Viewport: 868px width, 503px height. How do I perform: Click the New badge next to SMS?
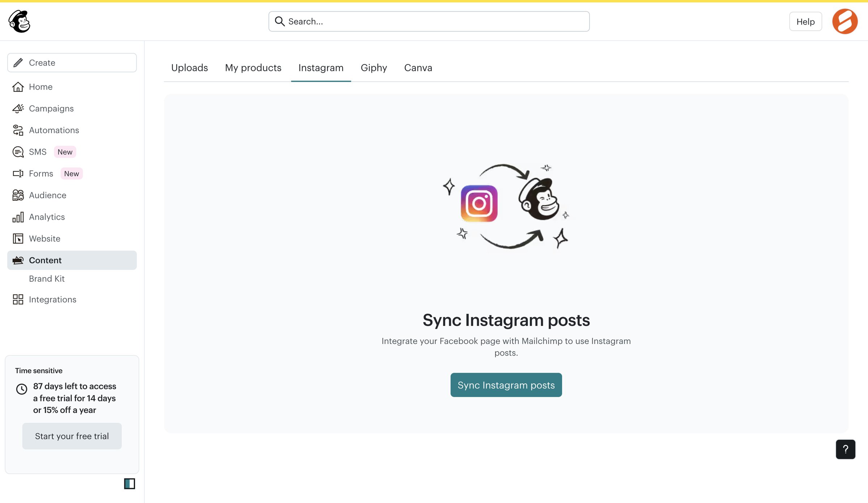click(x=65, y=152)
